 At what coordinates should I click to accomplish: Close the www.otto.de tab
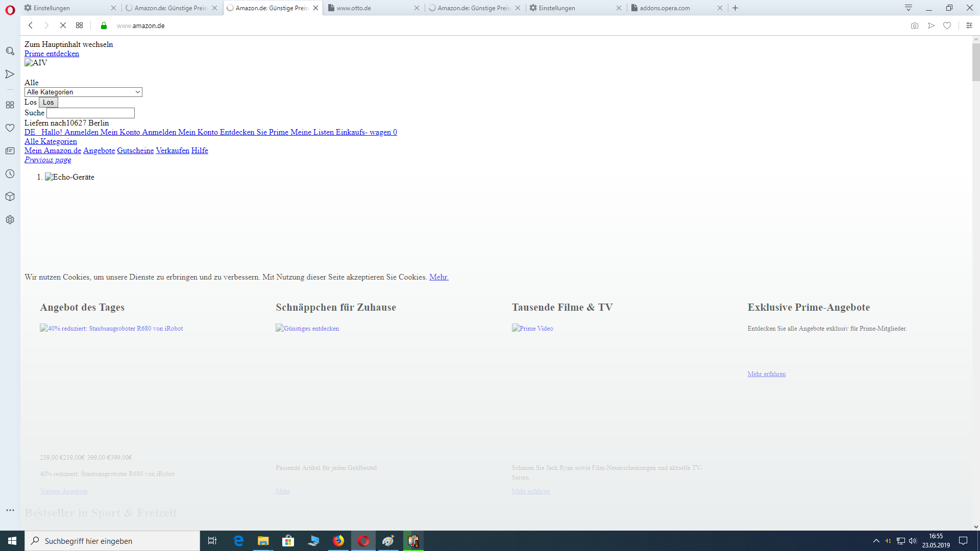pyautogui.click(x=416, y=8)
